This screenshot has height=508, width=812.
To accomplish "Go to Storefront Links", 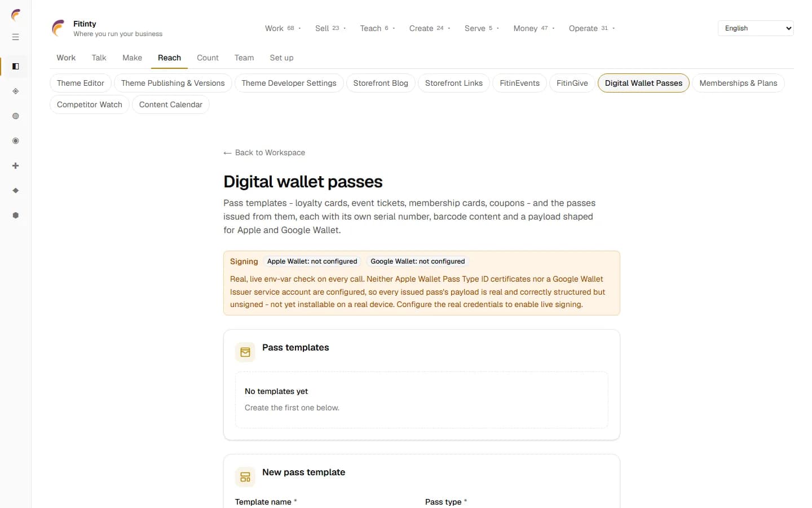I will [x=454, y=83].
